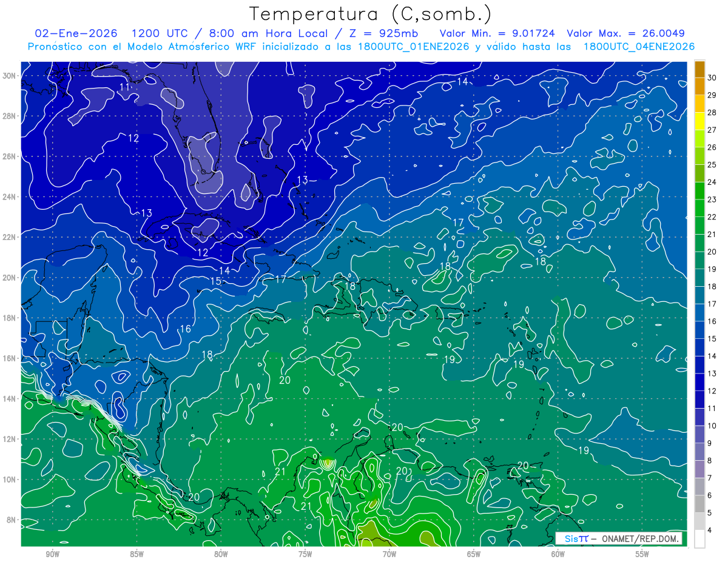The image size is (728, 562).
Task: Click the yellow swatch between 27 and 28
Action: (699, 121)
